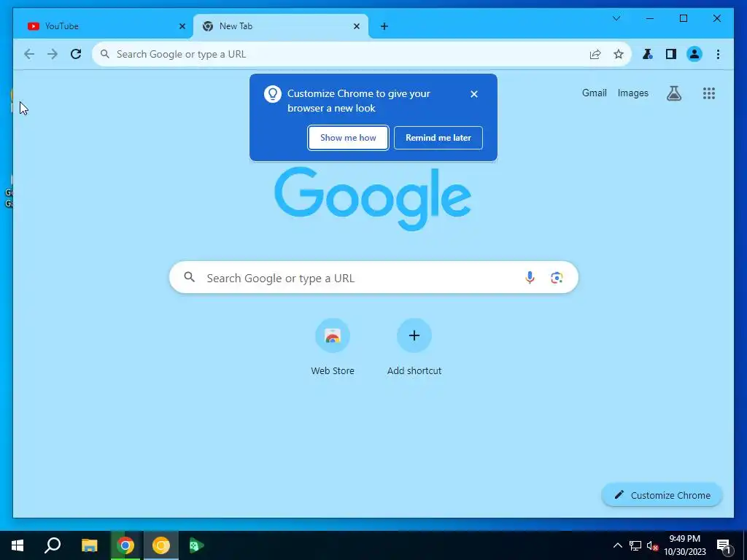Open the Web Store shortcut
The height and width of the screenshot is (560, 747).
[x=333, y=347]
